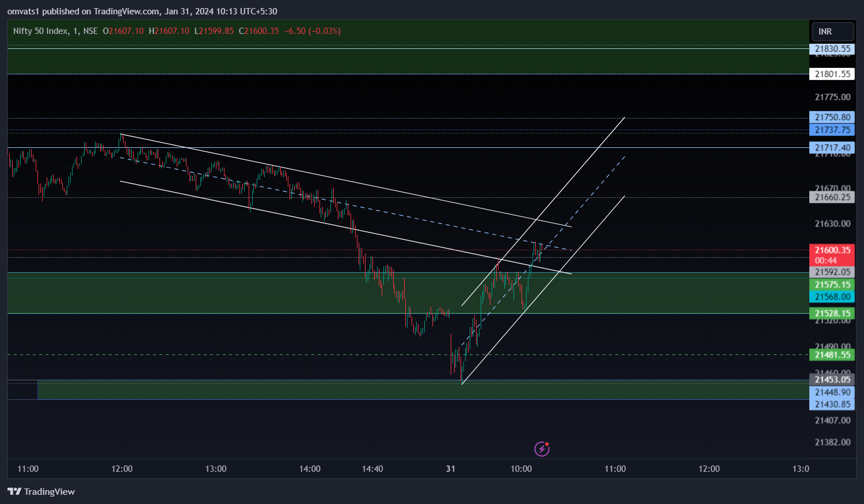Screen dimensions: 864x504
Task: Click the 14:40 time axis label
Action: [372, 469]
